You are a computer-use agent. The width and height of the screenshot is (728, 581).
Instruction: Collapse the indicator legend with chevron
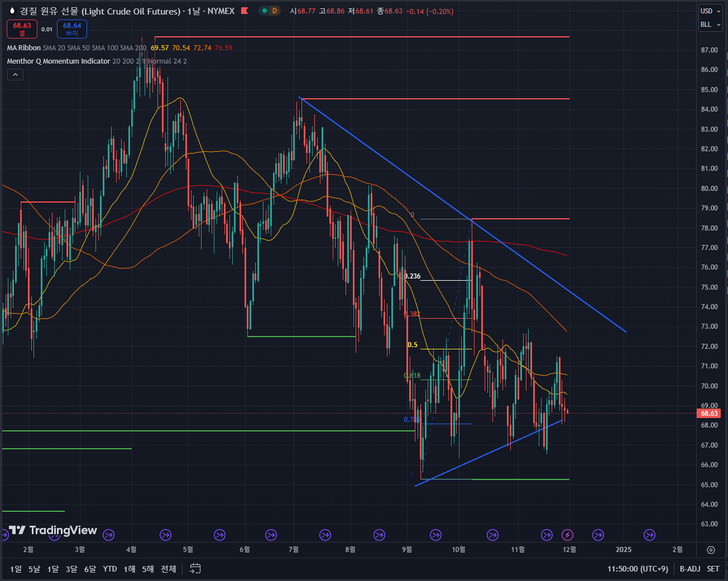click(x=15, y=75)
